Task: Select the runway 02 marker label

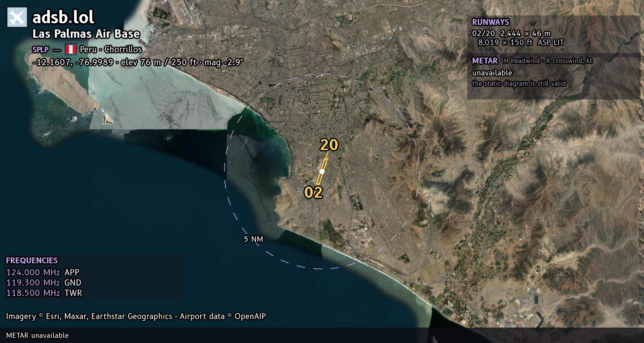Action: click(313, 193)
